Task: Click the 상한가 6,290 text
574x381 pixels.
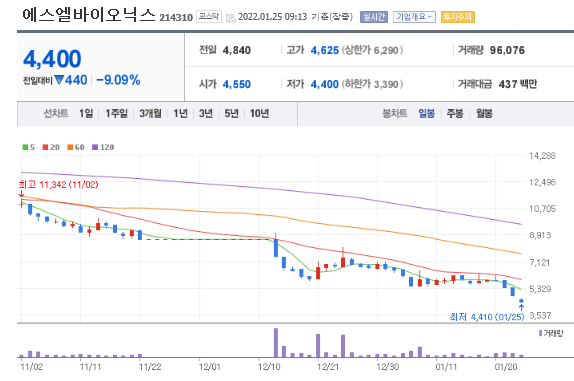Action: tap(372, 50)
